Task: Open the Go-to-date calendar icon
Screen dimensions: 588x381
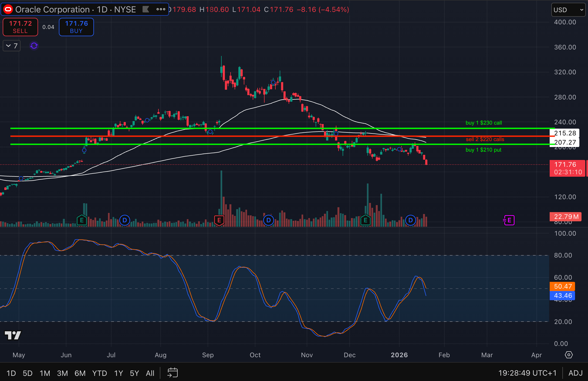Action: coord(173,373)
